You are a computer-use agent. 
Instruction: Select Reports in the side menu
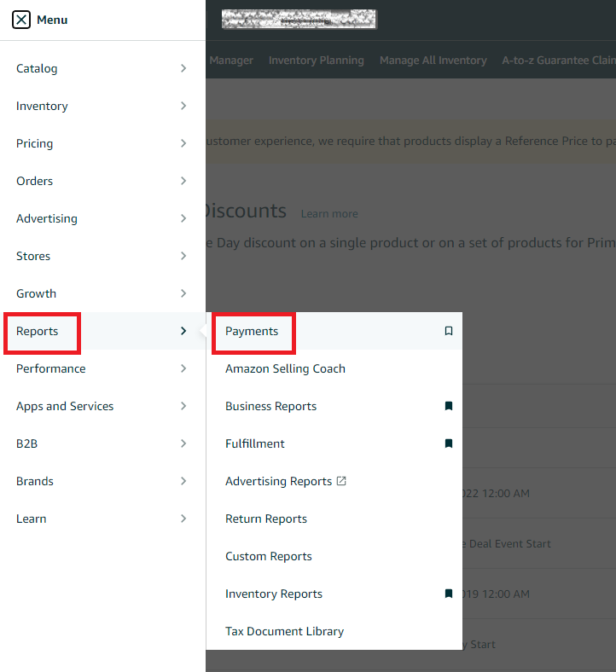[x=37, y=331]
